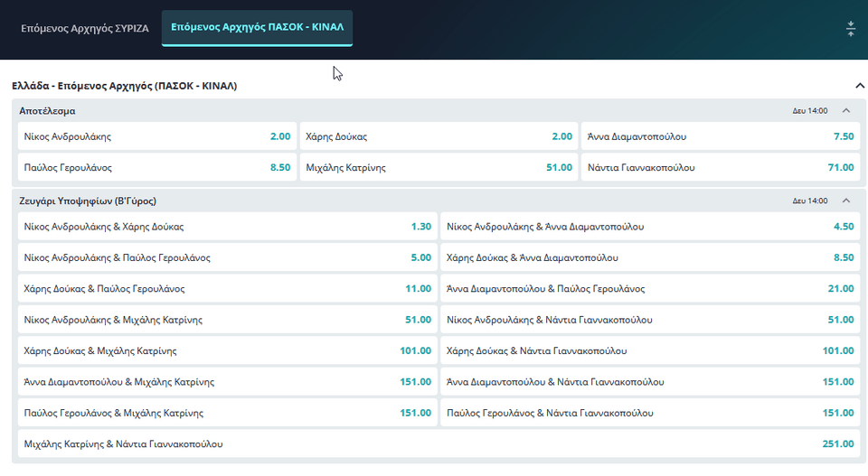868x476 pixels.
Task: Bet on Χάρης Δούκας at 2.00
Action: (439, 136)
